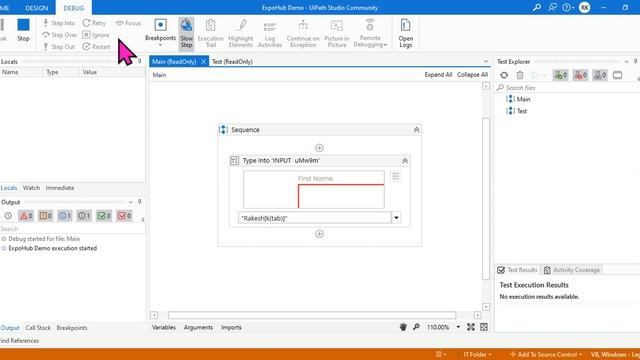Open feedback icon in title bar

pyautogui.click(x=552, y=7)
